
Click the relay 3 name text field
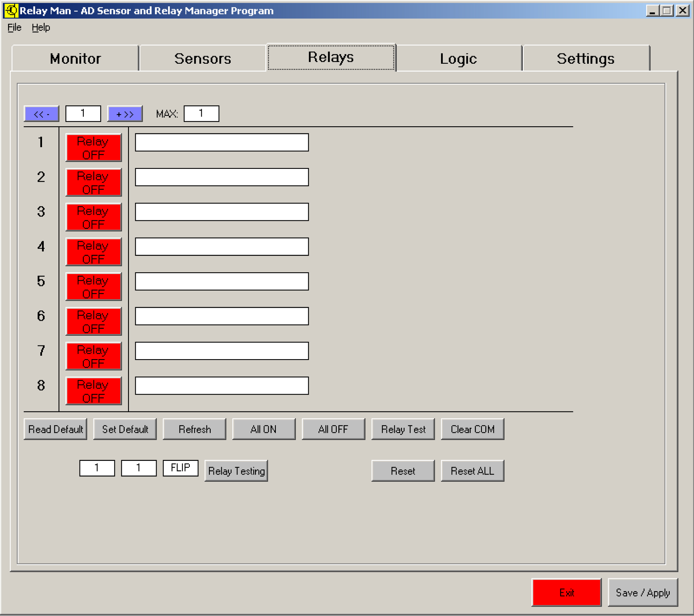(222, 212)
